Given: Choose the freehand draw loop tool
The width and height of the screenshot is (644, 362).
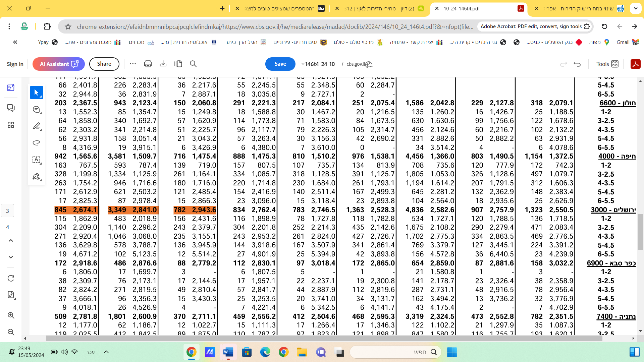Looking at the screenshot, I should point(36,143).
